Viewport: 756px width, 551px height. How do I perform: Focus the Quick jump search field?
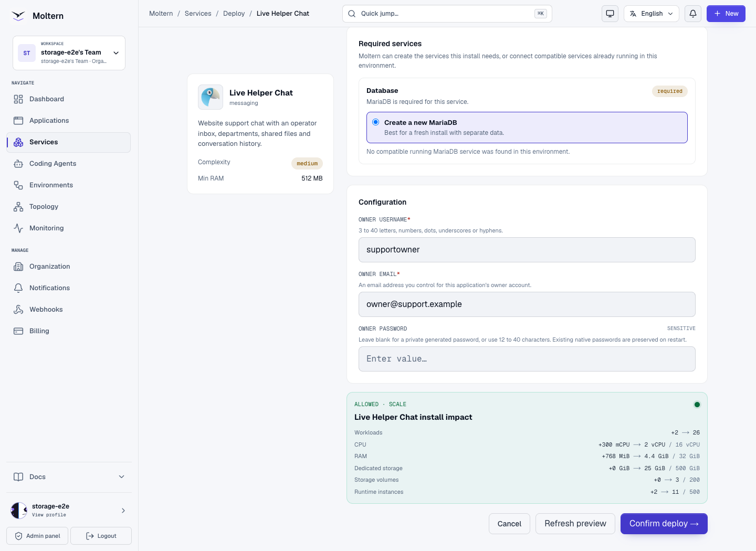point(447,14)
